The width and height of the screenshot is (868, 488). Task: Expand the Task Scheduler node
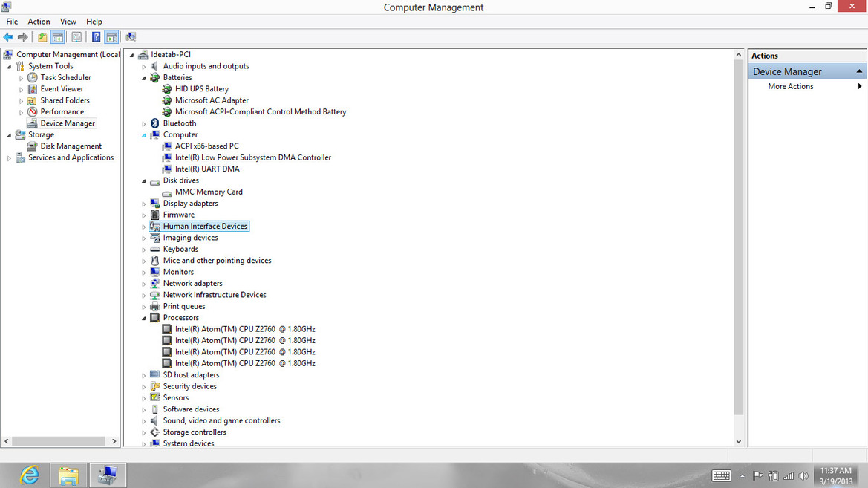(21, 78)
